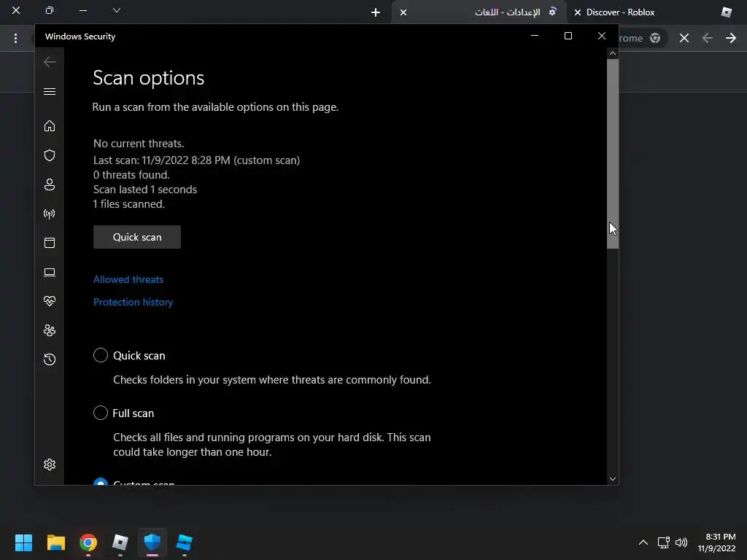Select the Custom scan radio option
The image size is (747, 560).
coord(101,482)
